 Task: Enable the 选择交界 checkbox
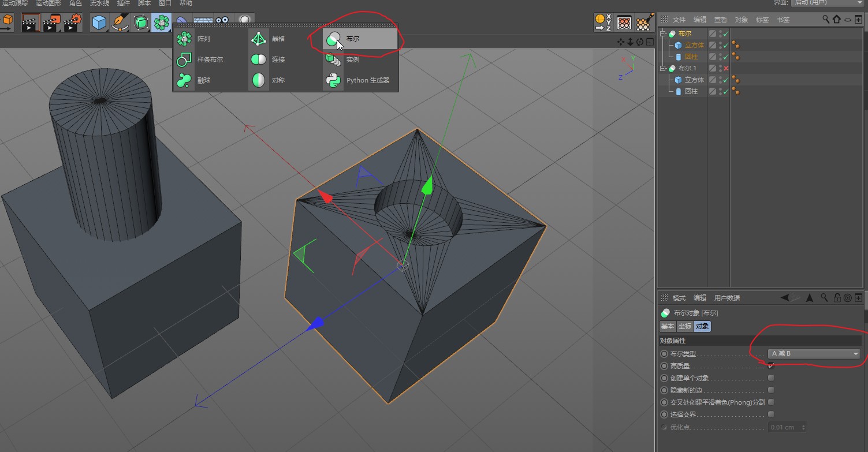[771, 414]
